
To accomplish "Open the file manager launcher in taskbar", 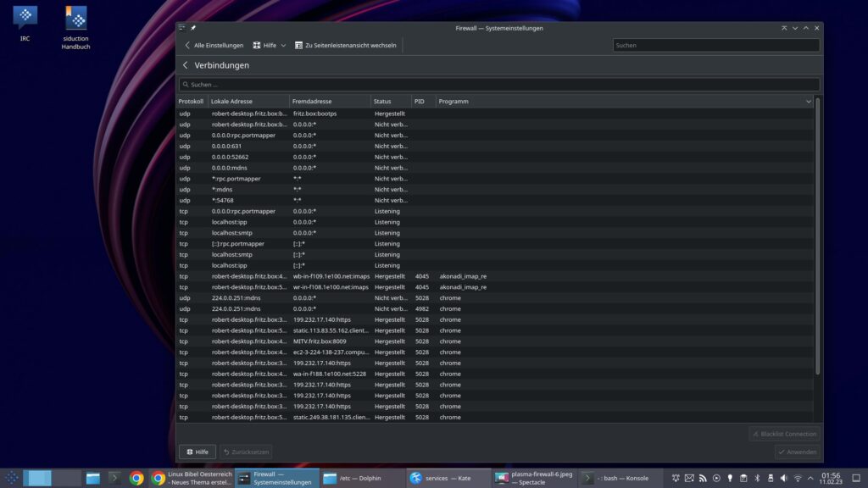I will (x=93, y=478).
